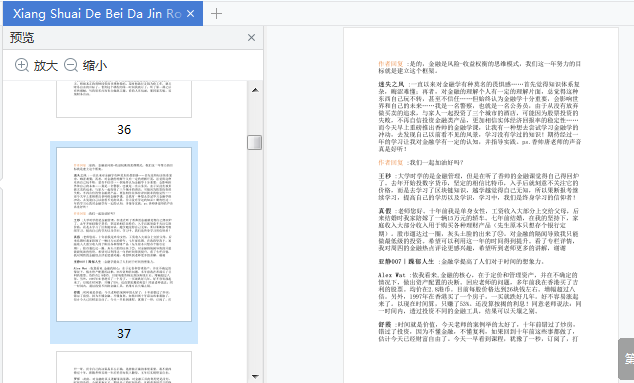Screen dimensions: 634x383
Task: Click the page number 37 label
Action: coord(124,333)
